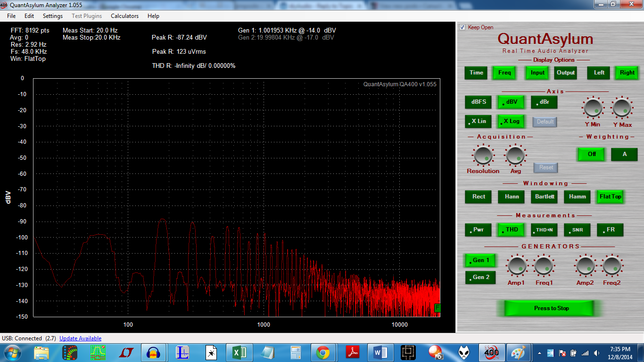
Task: Click the QA400 app icon in taskbar
Action: pyautogui.click(x=491, y=353)
